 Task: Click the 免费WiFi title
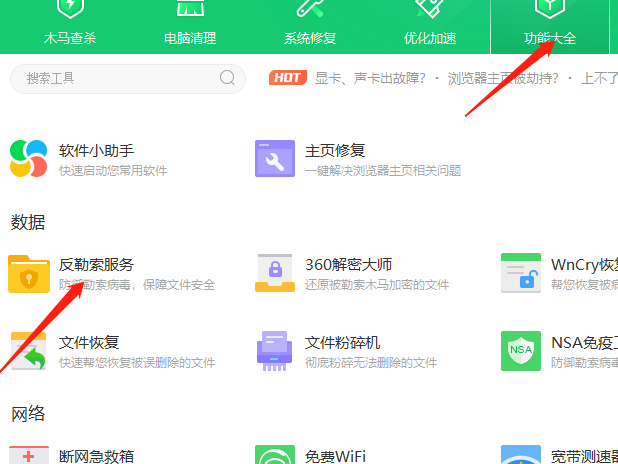[x=335, y=457]
